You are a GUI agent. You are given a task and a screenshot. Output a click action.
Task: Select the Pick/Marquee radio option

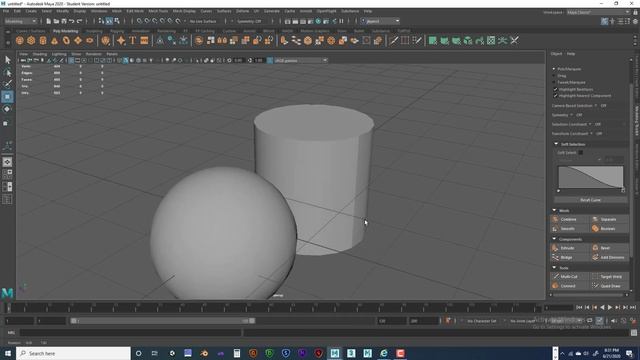pos(554,69)
